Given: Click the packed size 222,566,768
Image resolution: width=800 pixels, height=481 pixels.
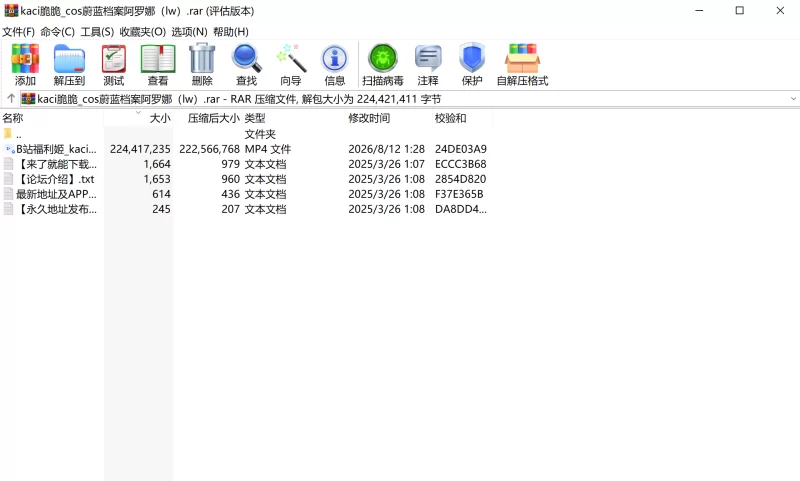Looking at the screenshot, I should click(x=209, y=149).
